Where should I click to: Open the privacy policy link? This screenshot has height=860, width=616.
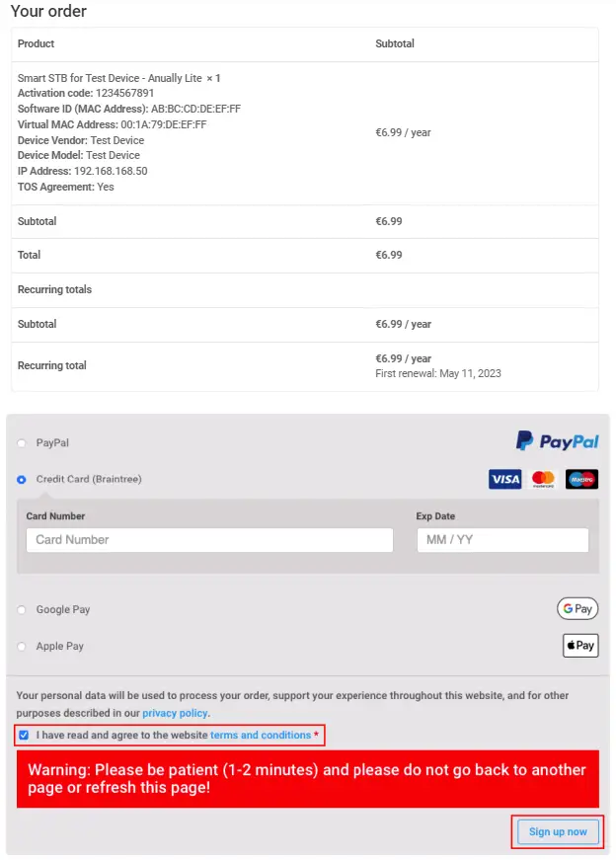click(175, 713)
